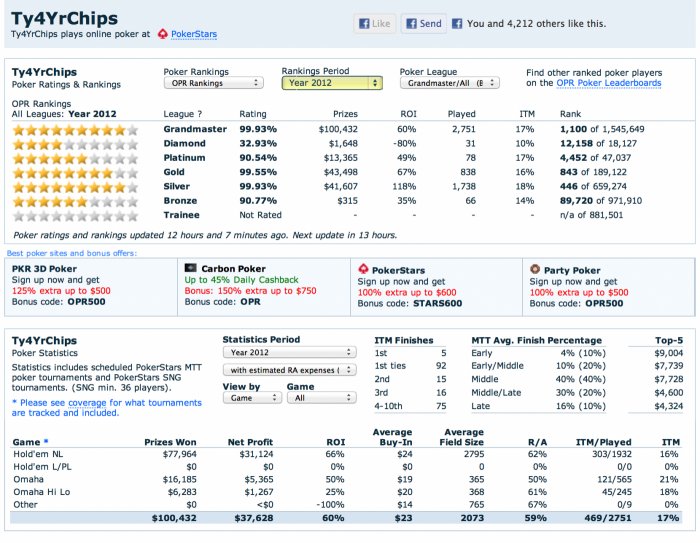Screen dimensions: 700x543
Task: Click the Prizes Won column header
Action: click(170, 442)
